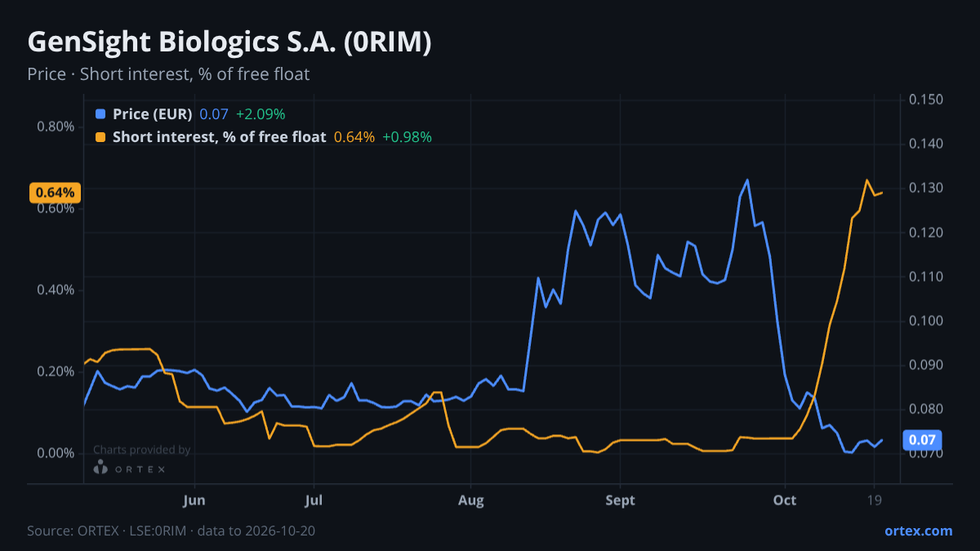980x551 pixels.
Task: Click the 0.150 right axis label
Action: [926, 100]
